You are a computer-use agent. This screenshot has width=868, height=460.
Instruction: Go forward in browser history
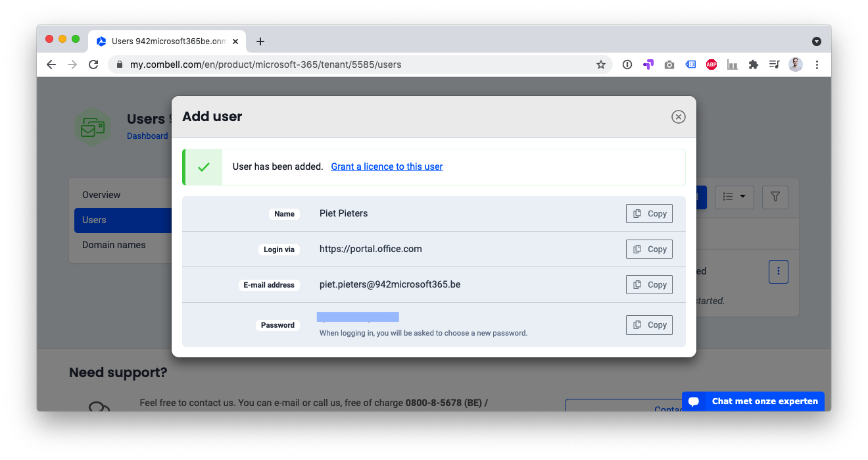click(x=72, y=64)
